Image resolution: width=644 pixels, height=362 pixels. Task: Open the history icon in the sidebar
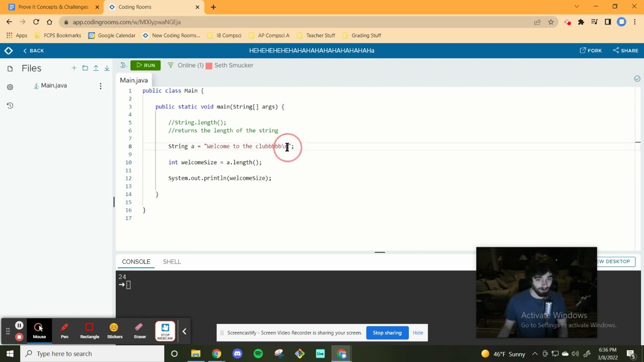click(x=10, y=106)
